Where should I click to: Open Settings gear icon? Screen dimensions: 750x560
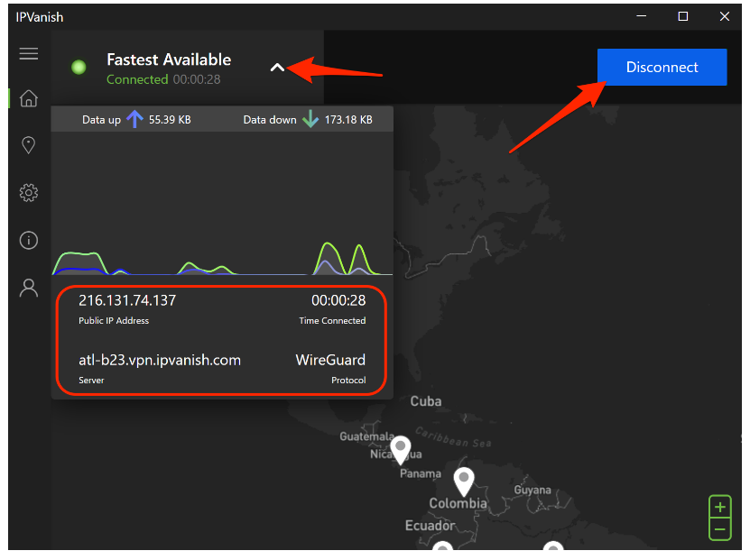click(29, 193)
